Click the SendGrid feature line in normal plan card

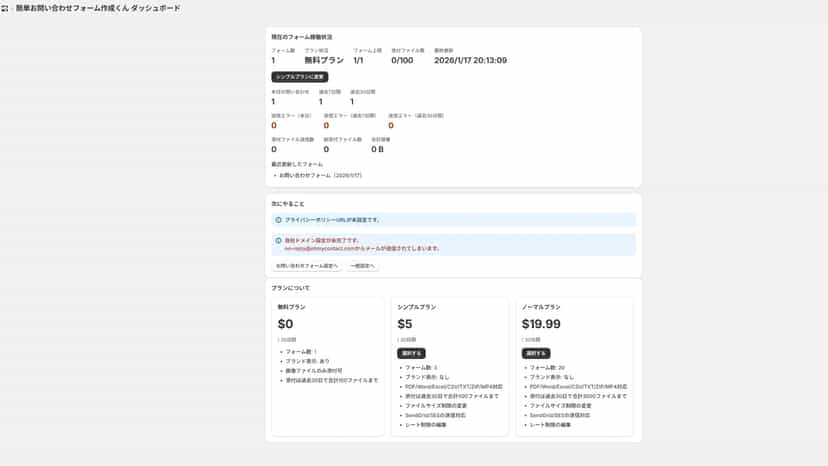tap(560, 415)
